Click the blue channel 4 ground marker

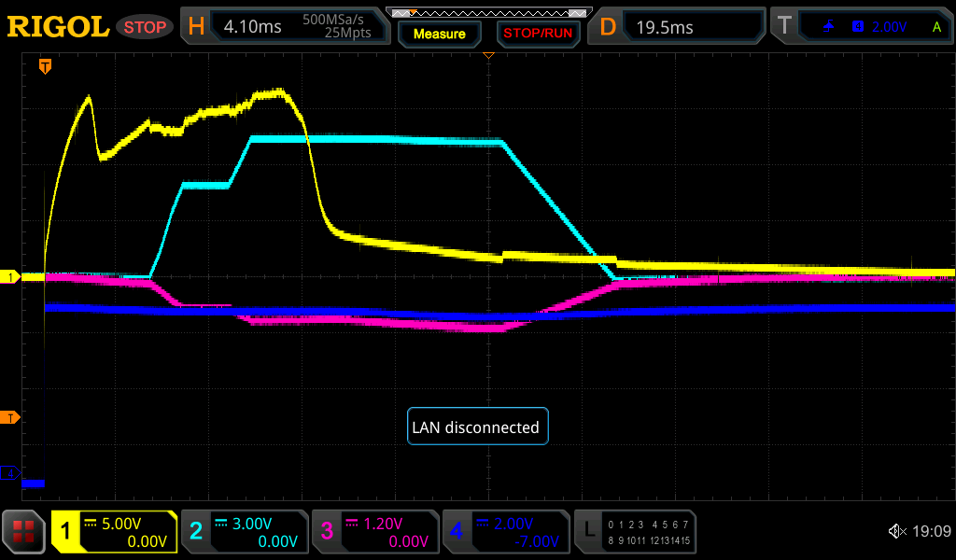pyautogui.click(x=11, y=474)
